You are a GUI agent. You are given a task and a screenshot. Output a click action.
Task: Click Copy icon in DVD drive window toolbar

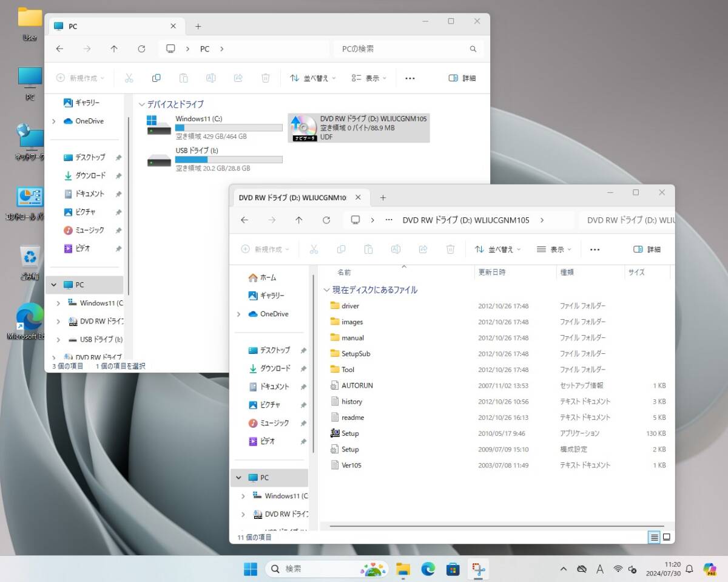pos(341,249)
